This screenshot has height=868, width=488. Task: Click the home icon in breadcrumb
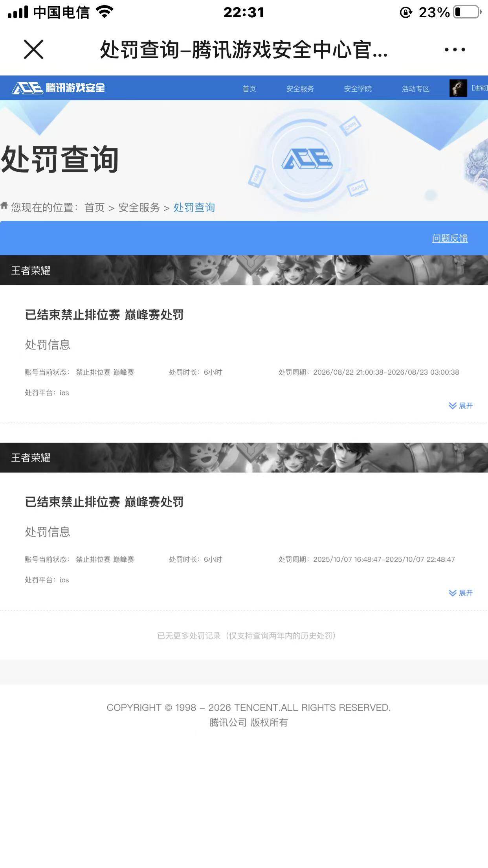pos(4,206)
